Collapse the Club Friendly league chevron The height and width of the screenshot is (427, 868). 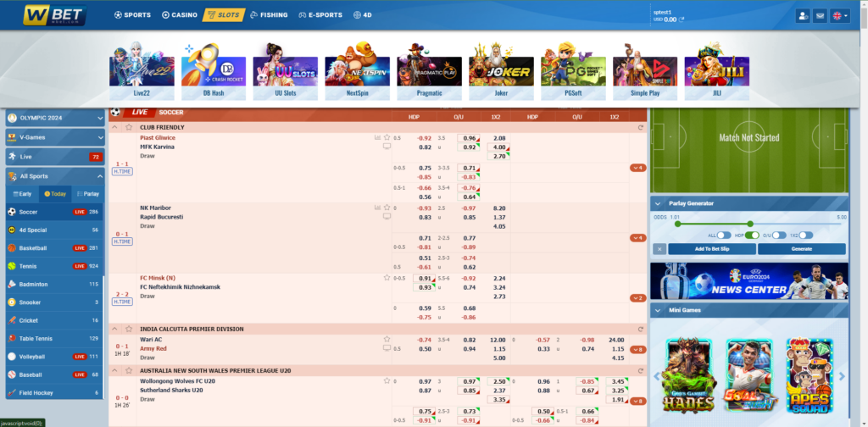pyautogui.click(x=115, y=127)
